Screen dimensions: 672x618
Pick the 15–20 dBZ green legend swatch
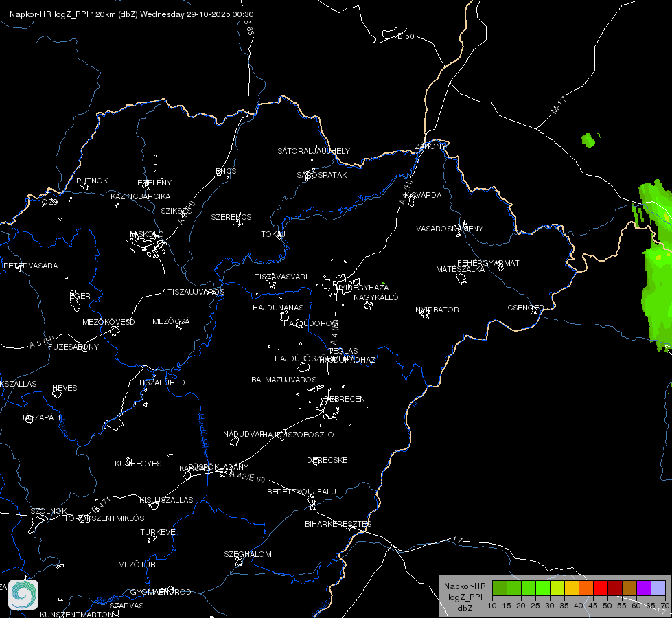pos(514,588)
